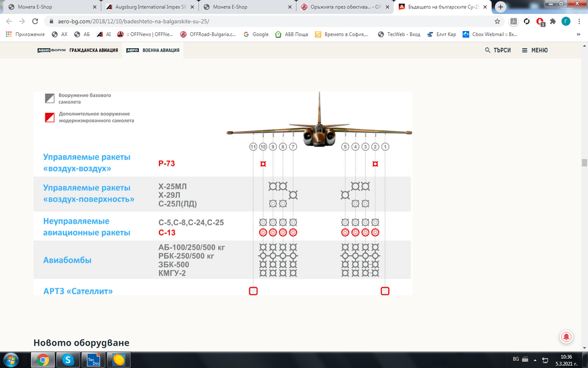Image resolution: width=588 pixels, height=368 pixels.
Task: Open the Chrome three-dot menu
Action: tap(579, 21)
